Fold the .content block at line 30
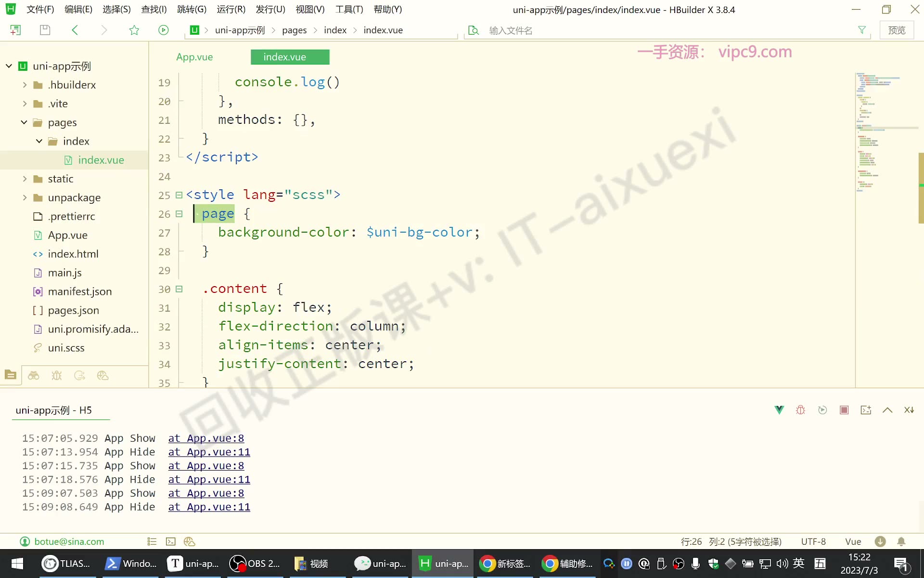Viewport: 924px width, 578px height. click(179, 289)
